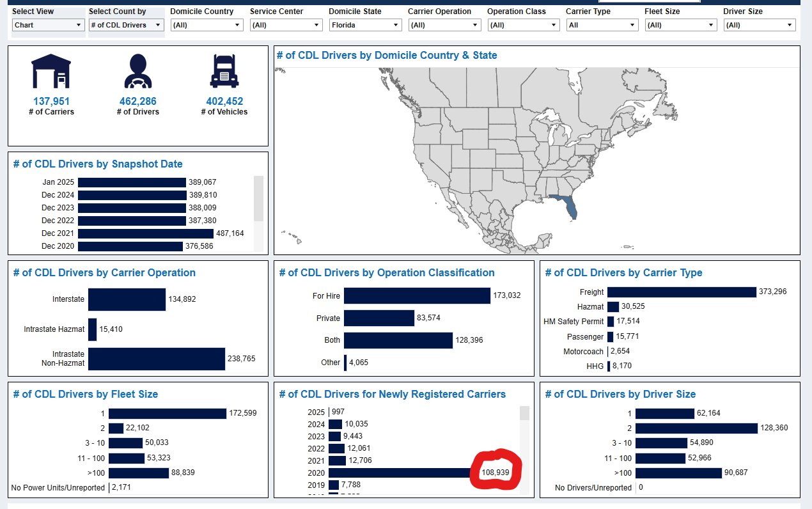Screen dimensions: 812x509
Task: Expand the Domicile State filter
Action: coord(364,25)
